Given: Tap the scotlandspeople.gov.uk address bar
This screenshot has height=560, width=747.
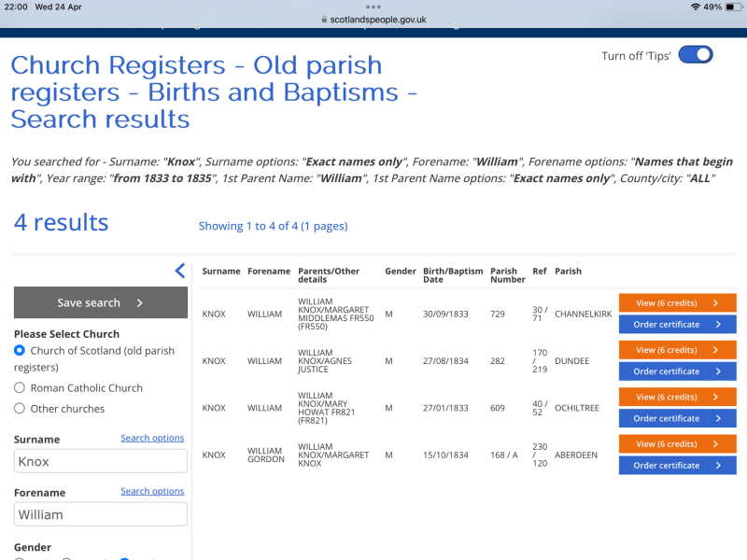Looking at the screenshot, I should coord(373,19).
